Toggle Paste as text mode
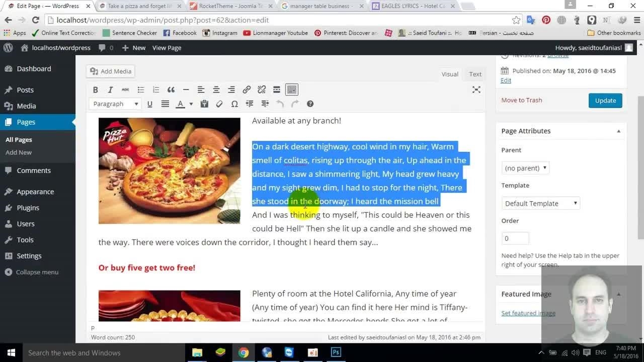This screenshot has height=362, width=644. pyautogui.click(x=204, y=104)
